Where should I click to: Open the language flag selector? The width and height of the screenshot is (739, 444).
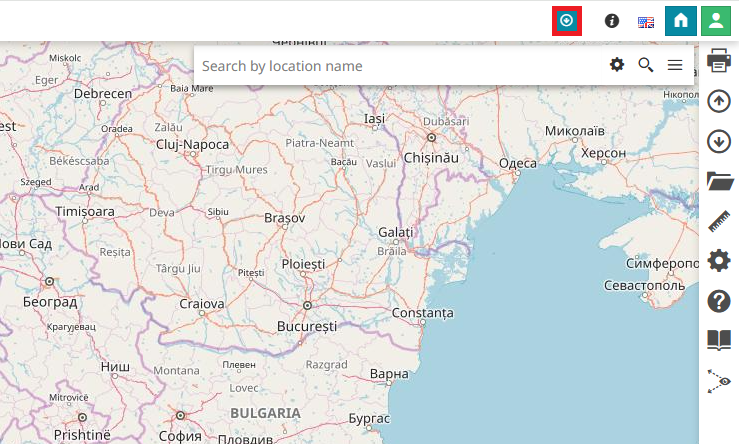pyautogui.click(x=646, y=22)
